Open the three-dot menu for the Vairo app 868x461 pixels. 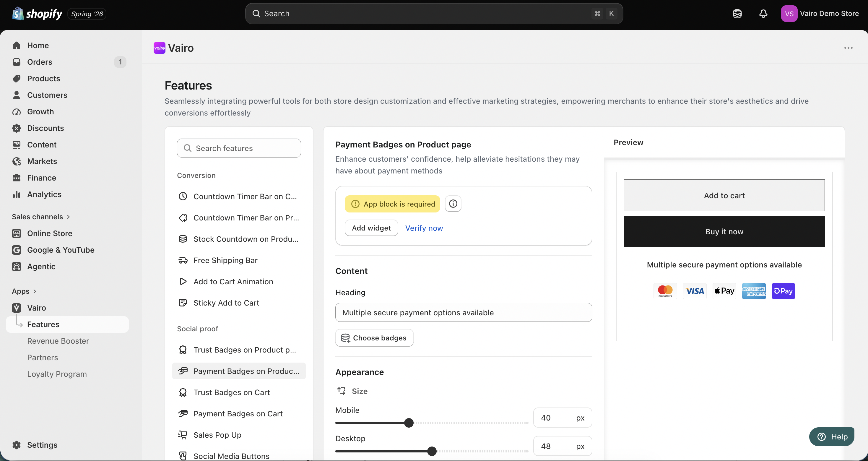click(848, 48)
